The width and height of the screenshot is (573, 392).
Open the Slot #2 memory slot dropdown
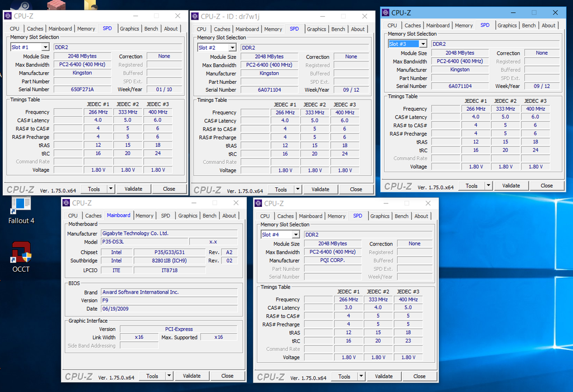point(232,48)
